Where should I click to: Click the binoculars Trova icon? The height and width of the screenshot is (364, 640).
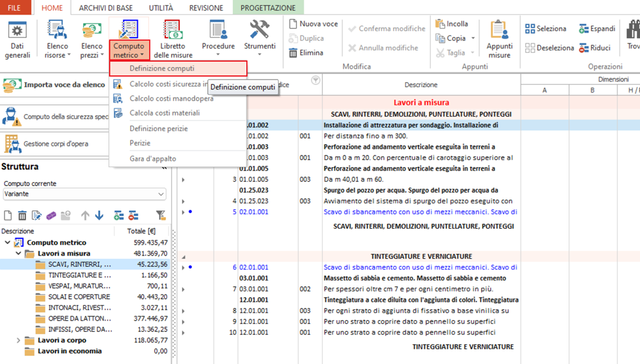pyautogui.click(x=633, y=30)
